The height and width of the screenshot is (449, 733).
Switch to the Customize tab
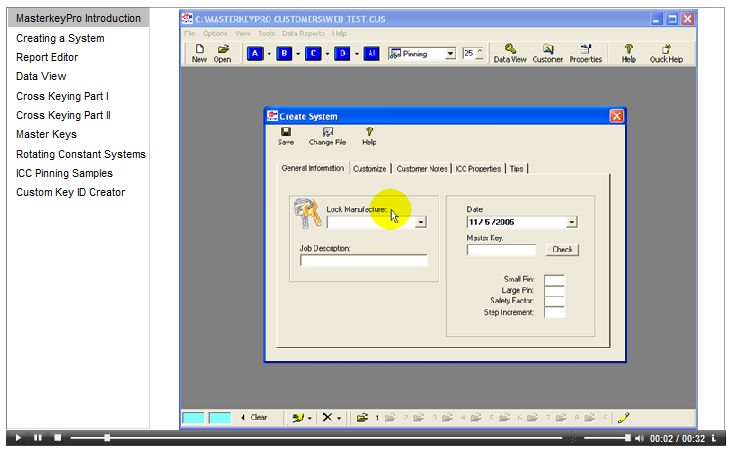pyautogui.click(x=369, y=169)
